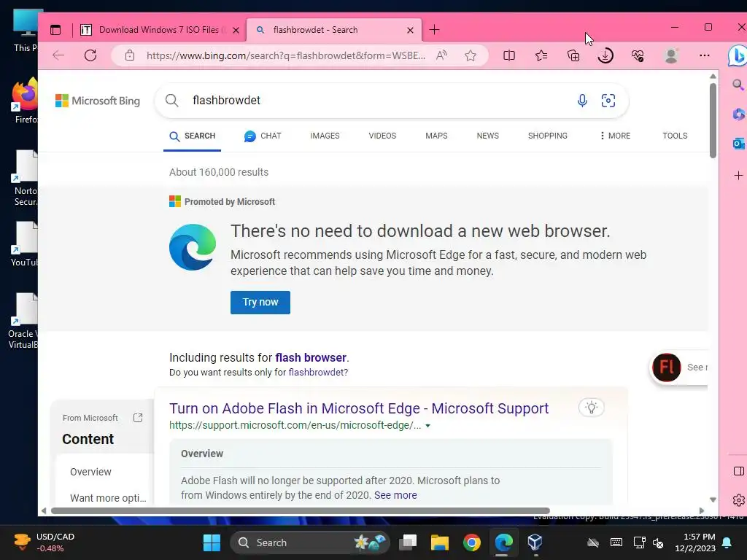
Task: Expand the support.microsoft.com URL dropdown arrow
Action: [427, 426]
